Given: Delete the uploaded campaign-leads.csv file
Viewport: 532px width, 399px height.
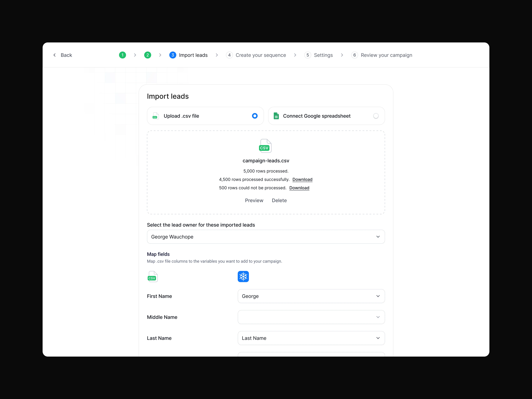Looking at the screenshot, I should point(279,200).
